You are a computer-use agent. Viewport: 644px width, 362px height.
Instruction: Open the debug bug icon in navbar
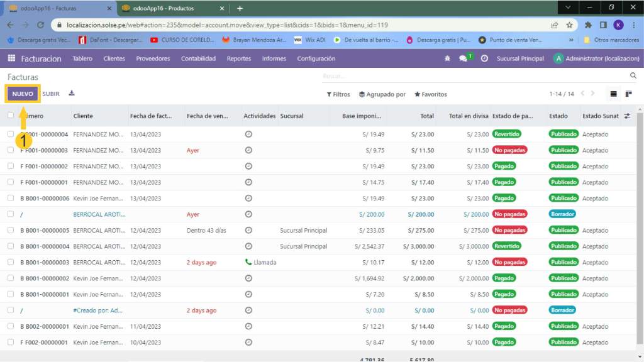[447, 58]
